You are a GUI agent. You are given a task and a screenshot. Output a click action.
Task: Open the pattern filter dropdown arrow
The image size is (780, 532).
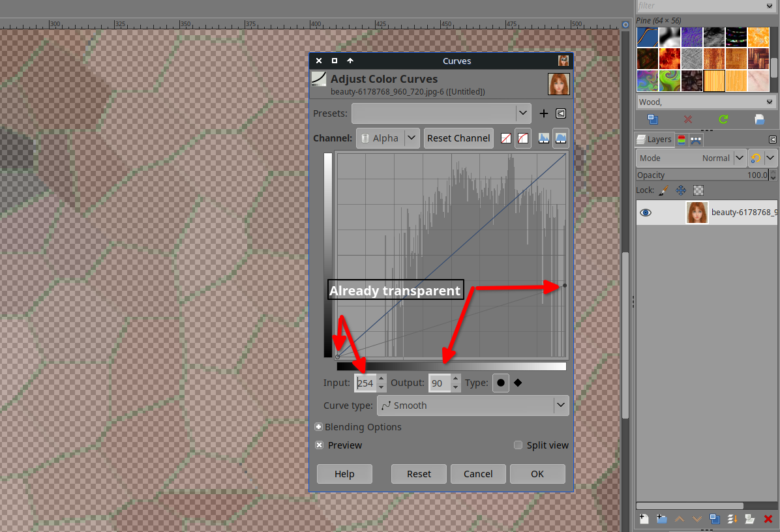770,6
